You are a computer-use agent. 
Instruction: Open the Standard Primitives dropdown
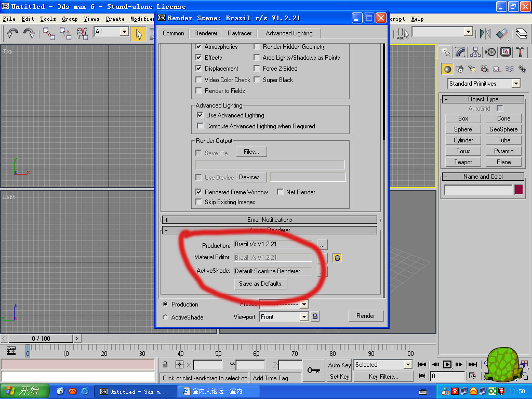pyautogui.click(x=516, y=84)
